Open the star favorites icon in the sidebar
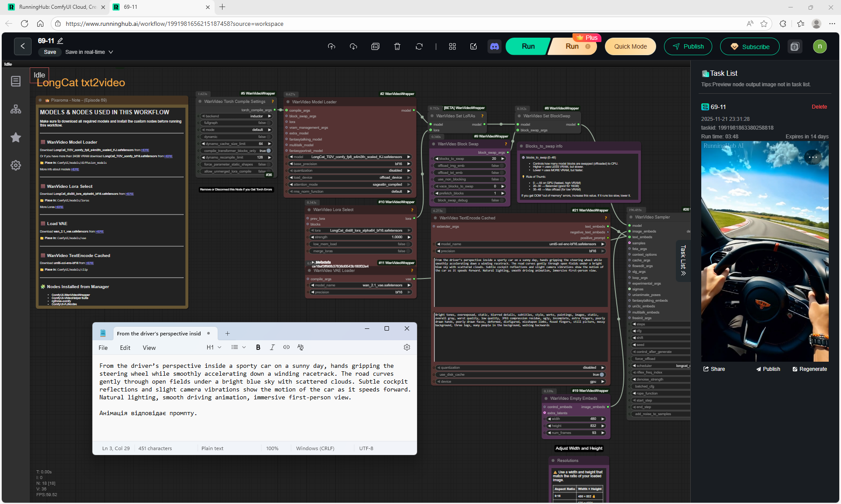Screen dimensions: 841x504 click(x=16, y=137)
